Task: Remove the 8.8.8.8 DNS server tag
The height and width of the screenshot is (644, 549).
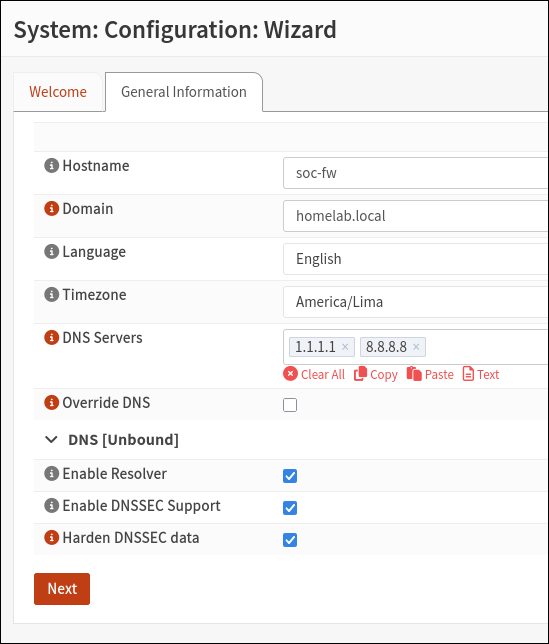Action: click(416, 347)
